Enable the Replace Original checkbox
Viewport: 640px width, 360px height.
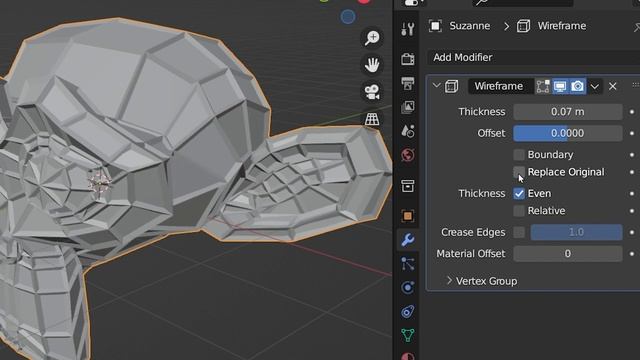[519, 172]
